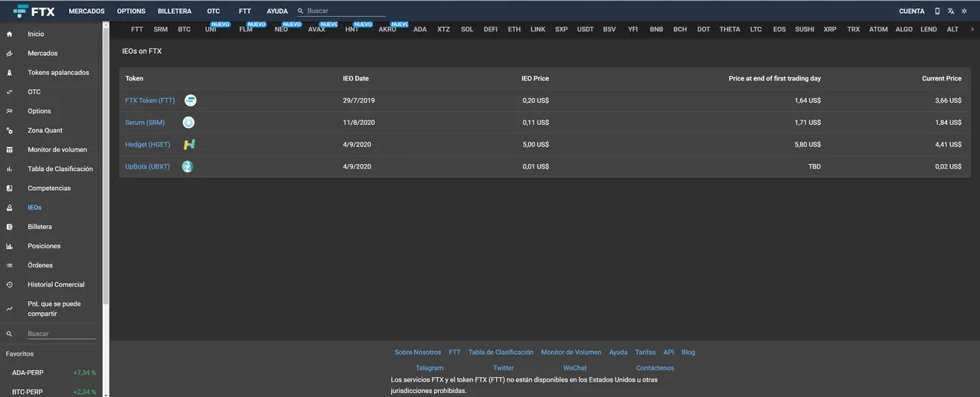Click the sidebar Buscar search field

[x=62, y=334]
